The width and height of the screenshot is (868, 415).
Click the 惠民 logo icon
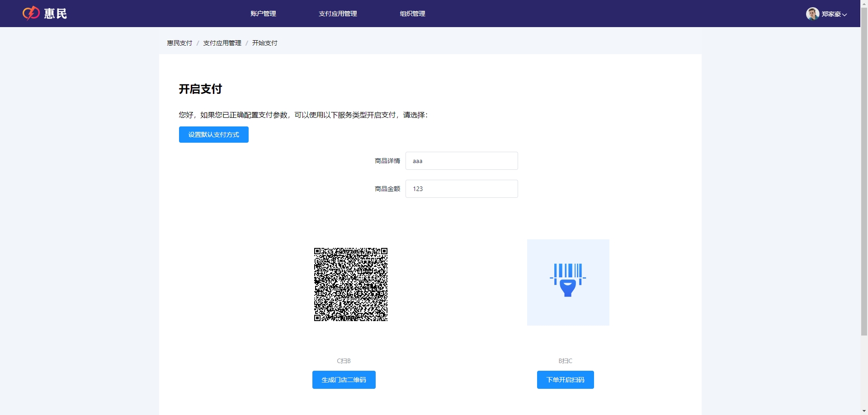click(x=31, y=14)
